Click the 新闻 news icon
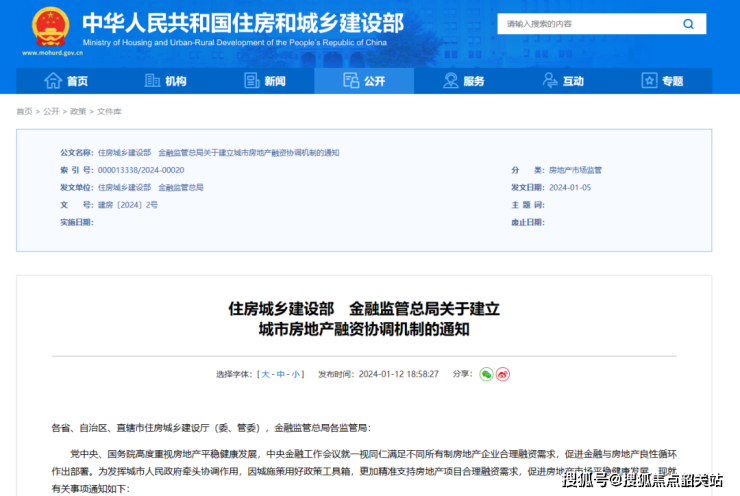This screenshot has height=496, width=740. [250, 81]
